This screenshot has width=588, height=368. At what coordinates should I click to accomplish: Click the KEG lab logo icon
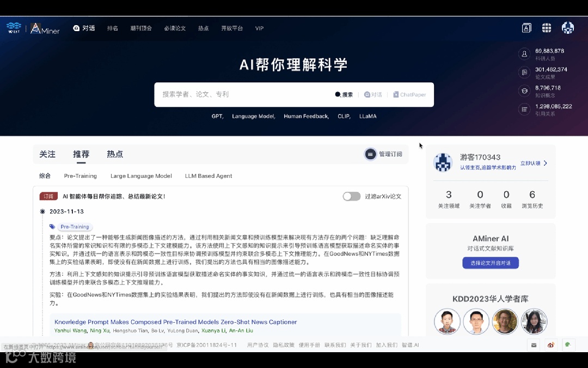(14, 28)
